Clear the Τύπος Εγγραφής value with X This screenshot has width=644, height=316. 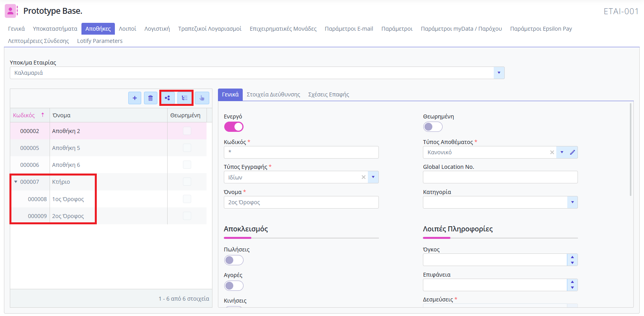pyautogui.click(x=364, y=177)
